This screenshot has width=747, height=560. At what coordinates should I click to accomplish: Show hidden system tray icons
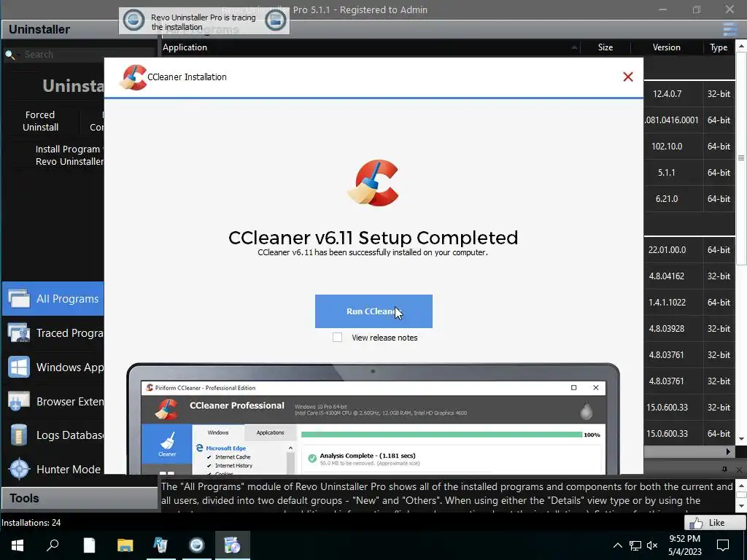(617, 545)
